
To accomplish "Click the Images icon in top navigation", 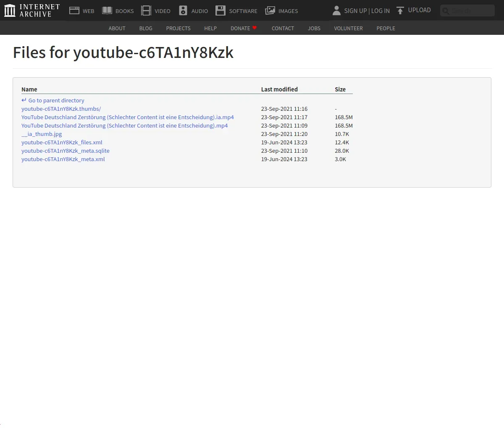I will pyautogui.click(x=270, y=10).
